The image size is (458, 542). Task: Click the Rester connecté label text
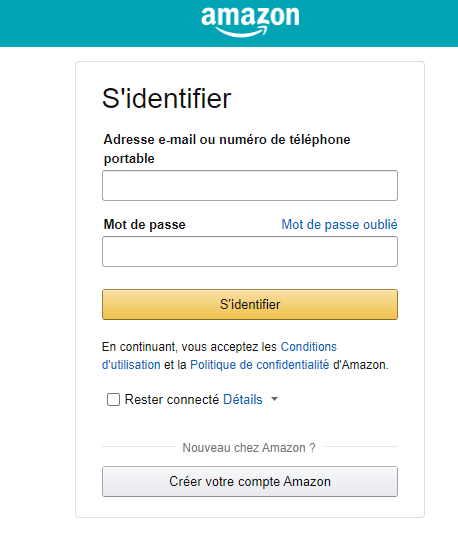click(172, 400)
